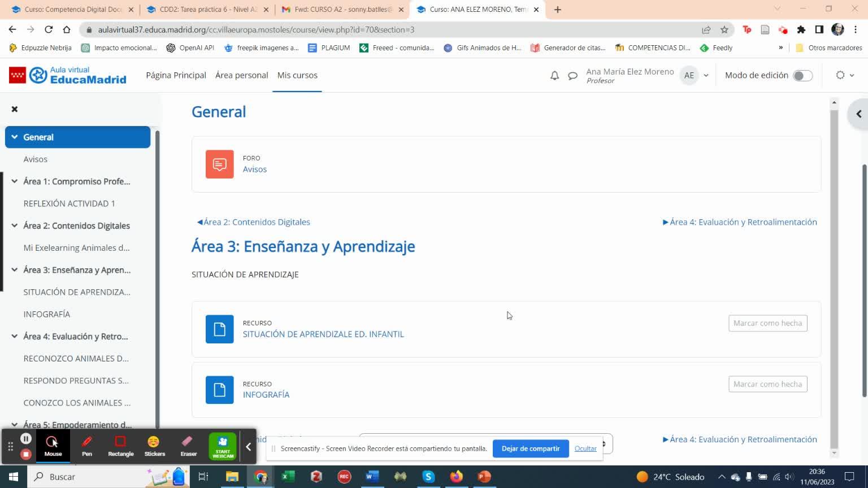This screenshot has height=488, width=868.
Task: Open Word from the taskbar
Action: click(372, 477)
